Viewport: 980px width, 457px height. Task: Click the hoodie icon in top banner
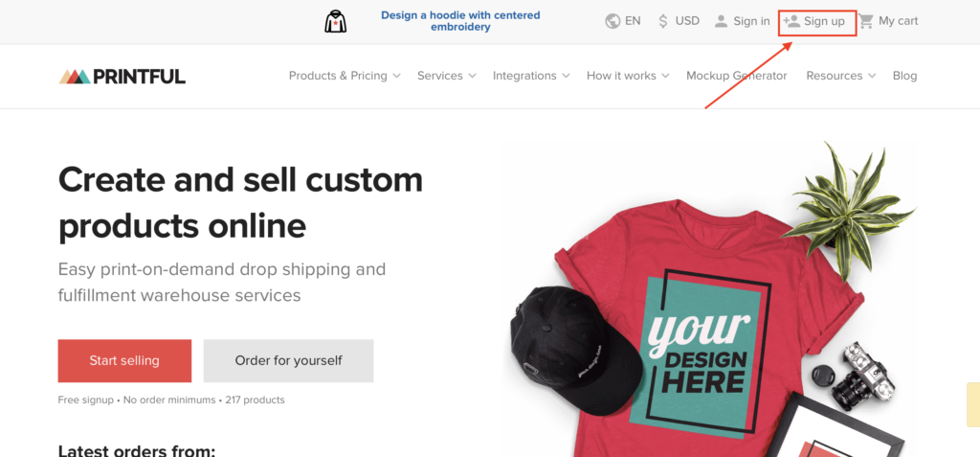click(x=336, y=21)
